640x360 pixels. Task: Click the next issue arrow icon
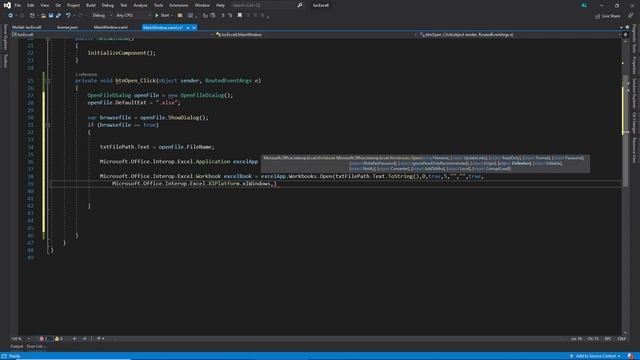84,339
